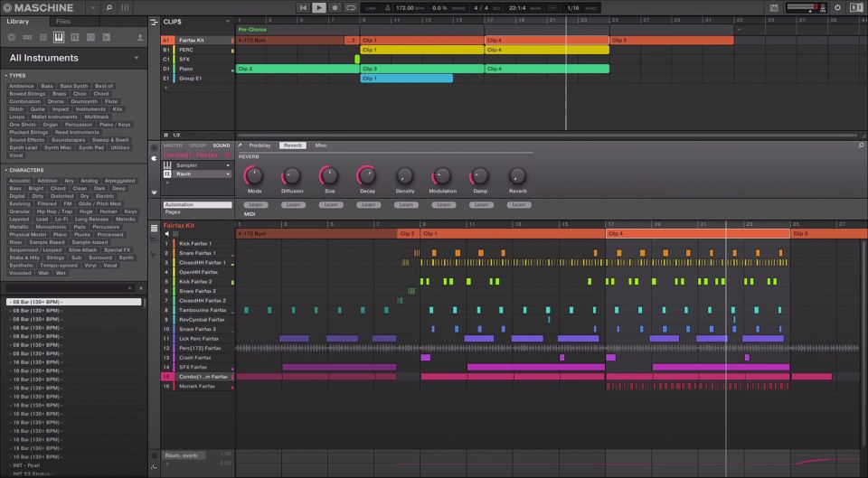Select the Drums type tag

coord(56,101)
